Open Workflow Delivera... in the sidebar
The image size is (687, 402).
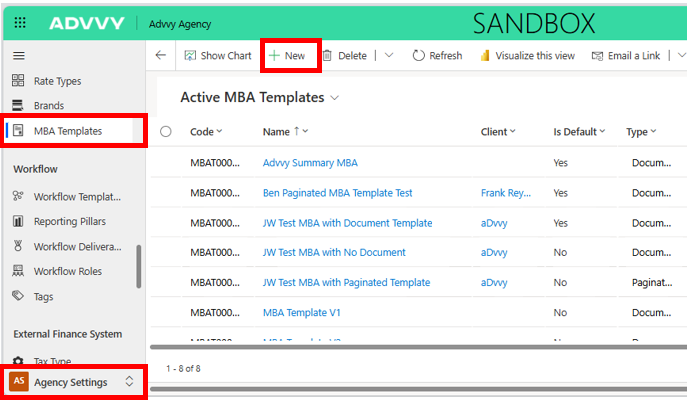[x=78, y=247]
